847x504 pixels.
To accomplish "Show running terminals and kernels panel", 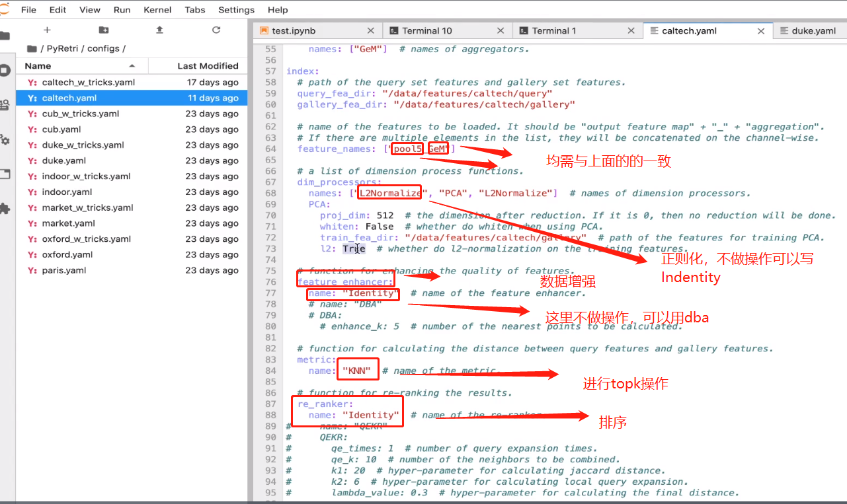I will [5, 70].
